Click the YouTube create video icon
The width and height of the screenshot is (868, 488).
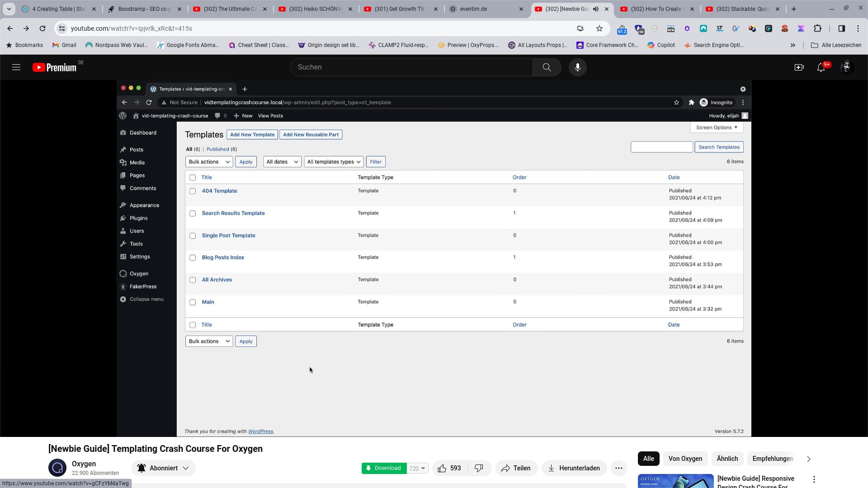point(799,67)
